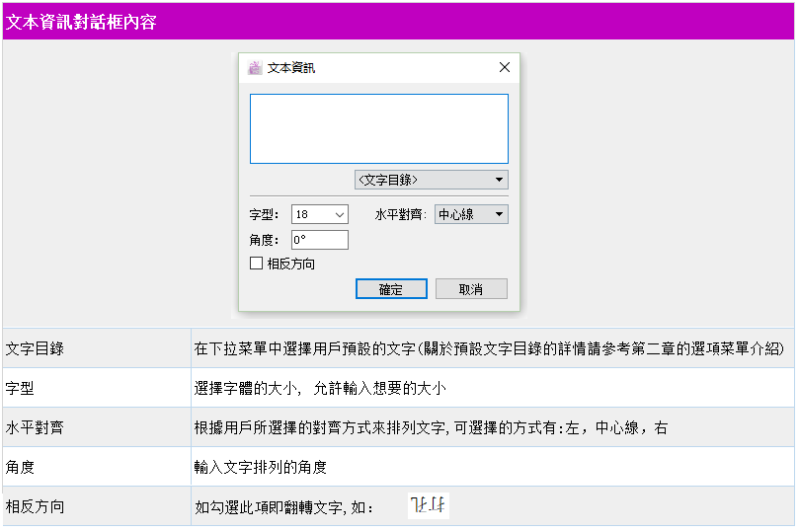This screenshot has height=532, width=799.
Task: Click inside the large text entry box
Action: pos(378,128)
